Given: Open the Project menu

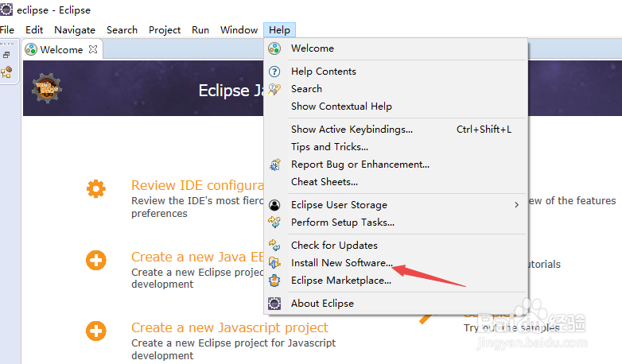Looking at the screenshot, I should [165, 30].
